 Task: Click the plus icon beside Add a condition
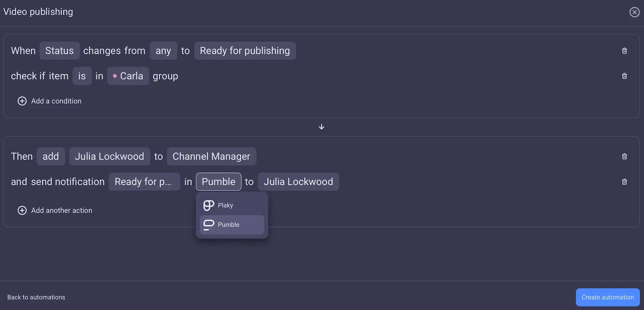(22, 101)
